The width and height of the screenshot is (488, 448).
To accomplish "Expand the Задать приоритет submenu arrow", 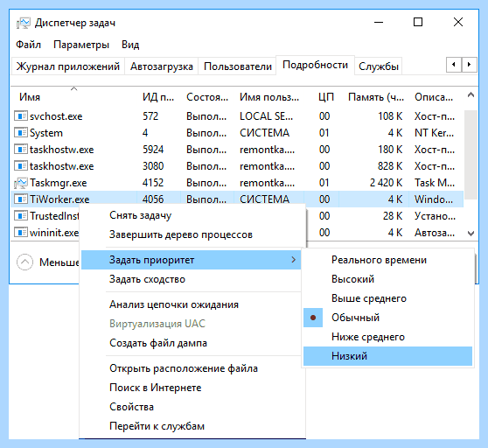I will [293, 260].
